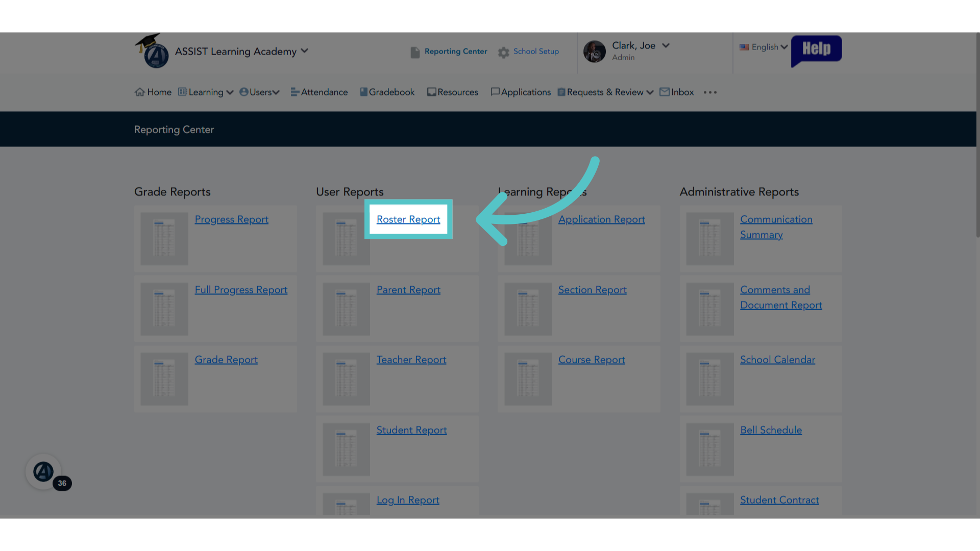Open the Progress Report link
The width and height of the screenshot is (980, 551).
click(x=231, y=219)
